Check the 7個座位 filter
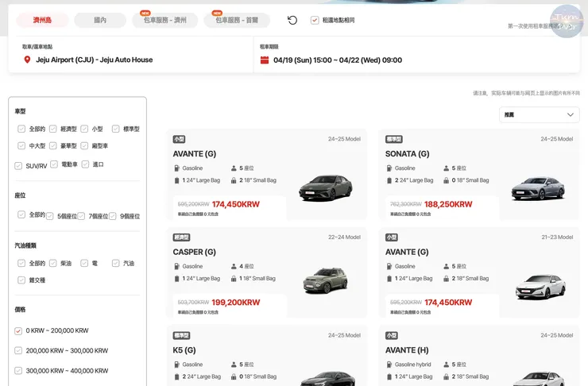 81,216
